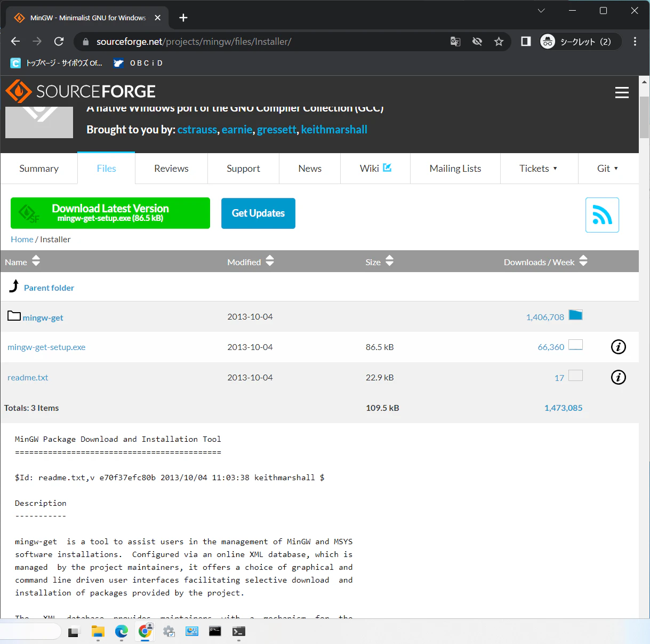
Task: Open the tab search chevron
Action: tap(541, 11)
